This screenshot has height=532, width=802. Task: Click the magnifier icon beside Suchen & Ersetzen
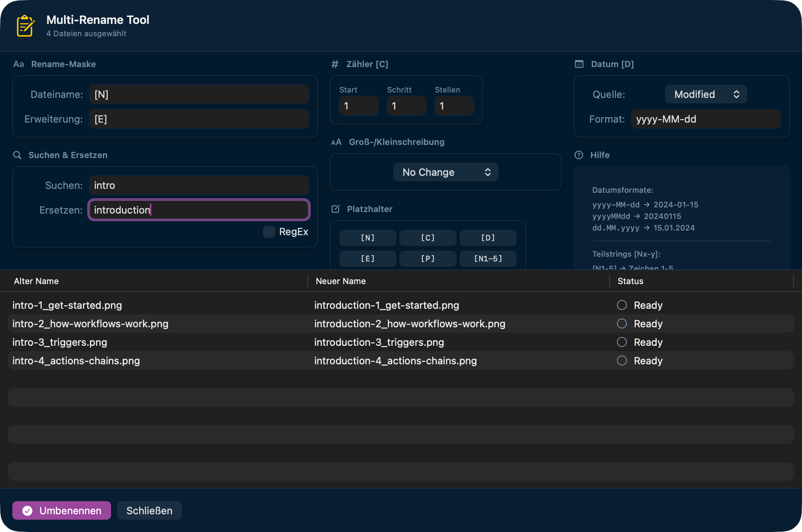pyautogui.click(x=17, y=155)
